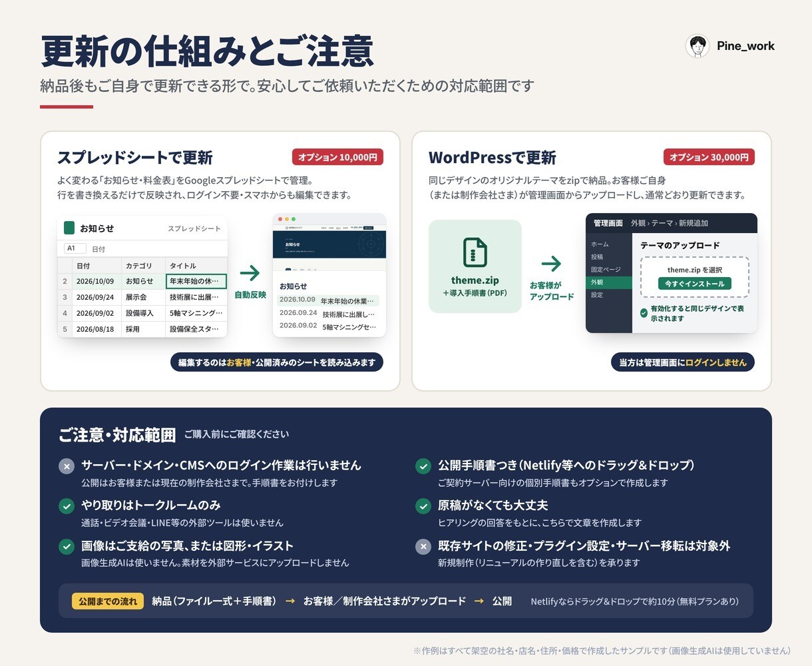Click the yellow dot in browser mockup

287,219
